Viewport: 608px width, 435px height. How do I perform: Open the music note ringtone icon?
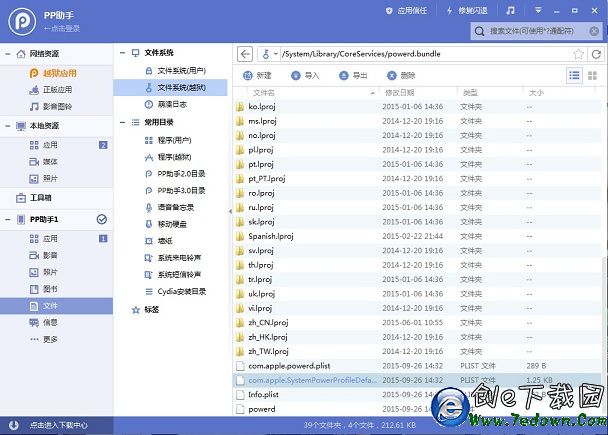tap(510, 10)
